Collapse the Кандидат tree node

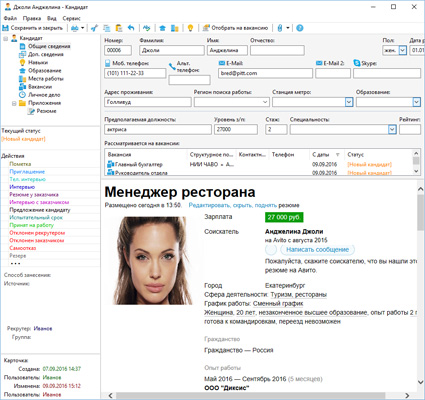(6, 39)
